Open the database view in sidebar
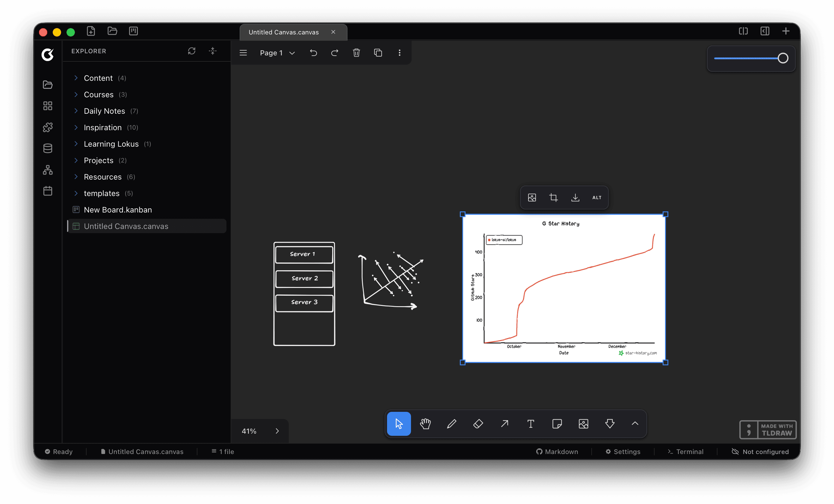This screenshot has height=504, width=834. pyautogui.click(x=48, y=148)
